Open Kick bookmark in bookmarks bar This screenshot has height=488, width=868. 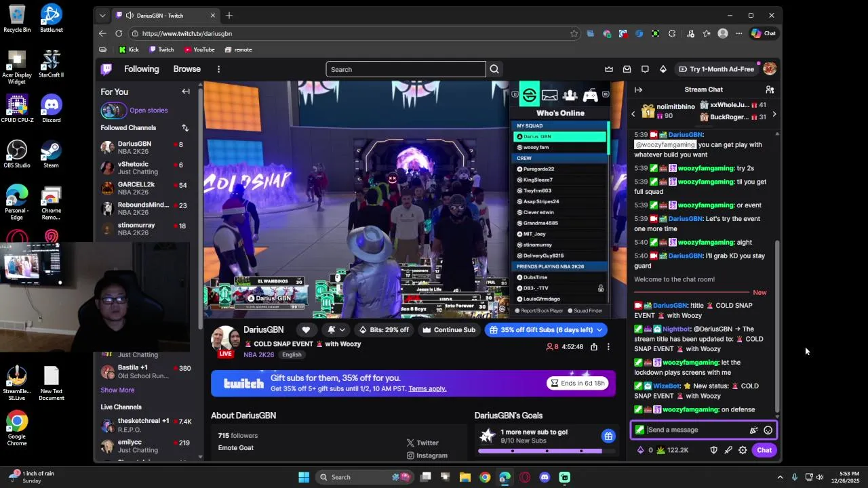128,49
